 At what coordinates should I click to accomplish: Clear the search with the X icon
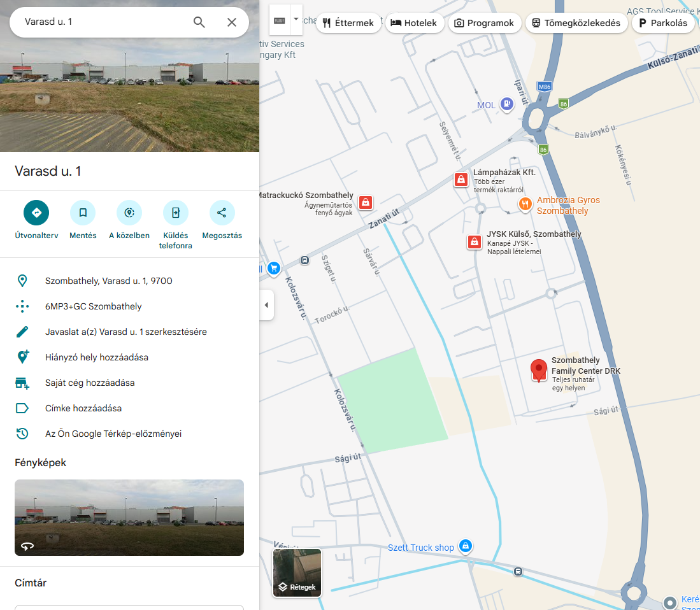[x=232, y=22]
